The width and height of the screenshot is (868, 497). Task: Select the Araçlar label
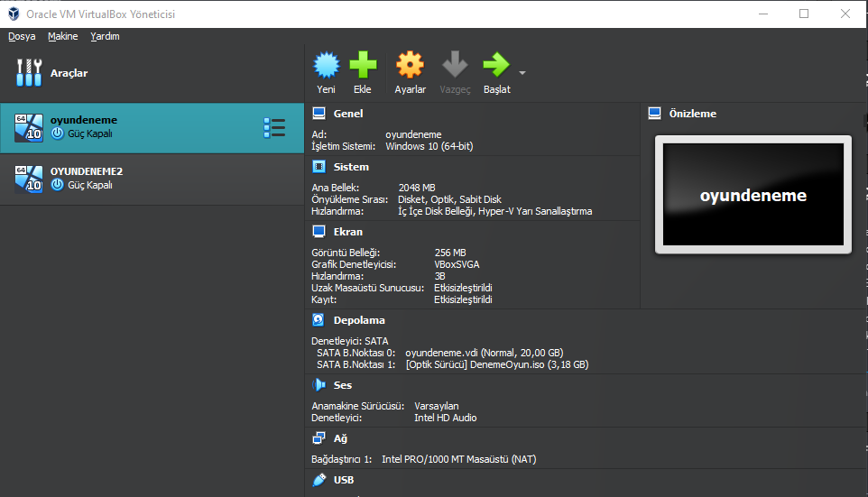69,73
